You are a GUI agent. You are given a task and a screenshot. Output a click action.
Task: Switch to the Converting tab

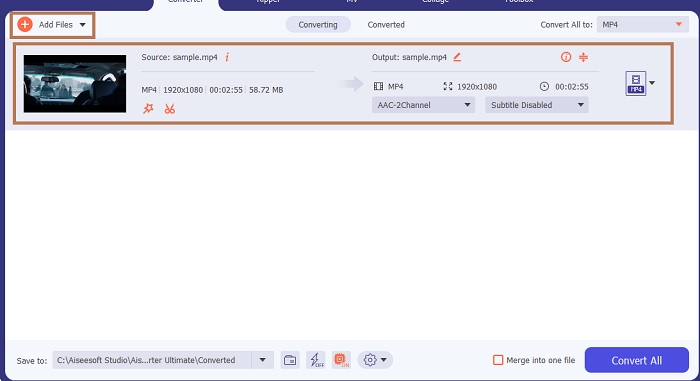click(318, 25)
